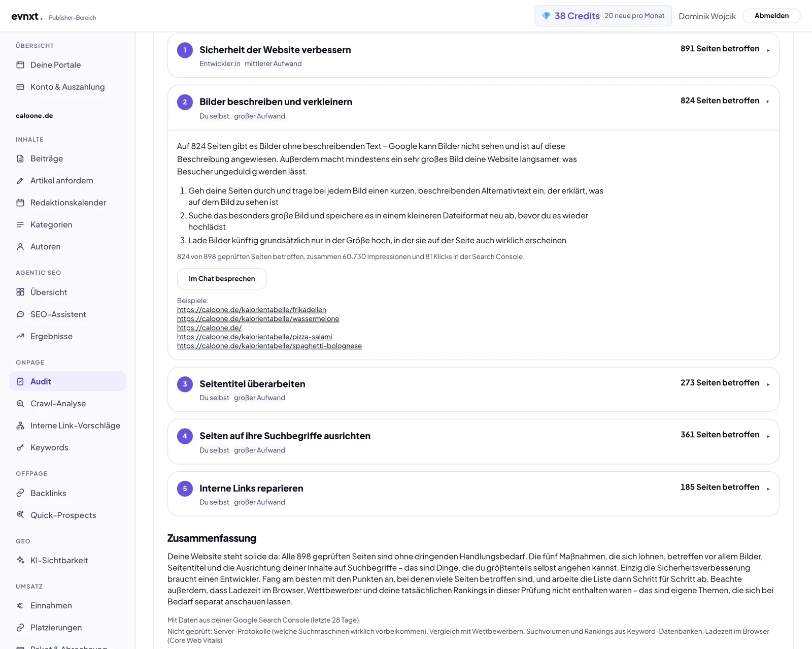This screenshot has height=649, width=812.
Task: Open Platzierungen in the sidebar
Action: (67, 628)
